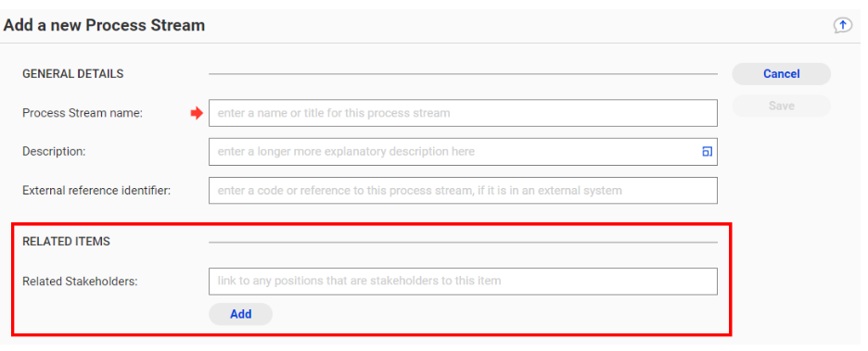Click the 'External reference identifier:' label
The width and height of the screenshot is (868, 351).
click(x=96, y=190)
